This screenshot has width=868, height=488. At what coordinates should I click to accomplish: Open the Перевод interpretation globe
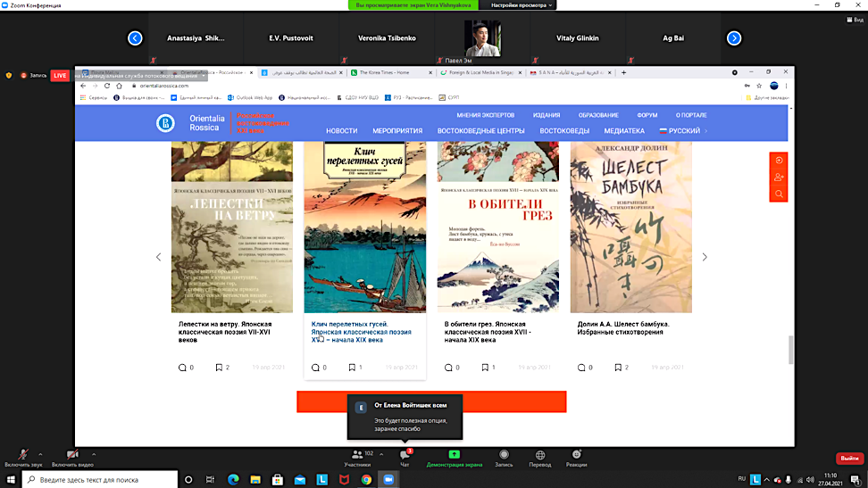tap(540, 456)
